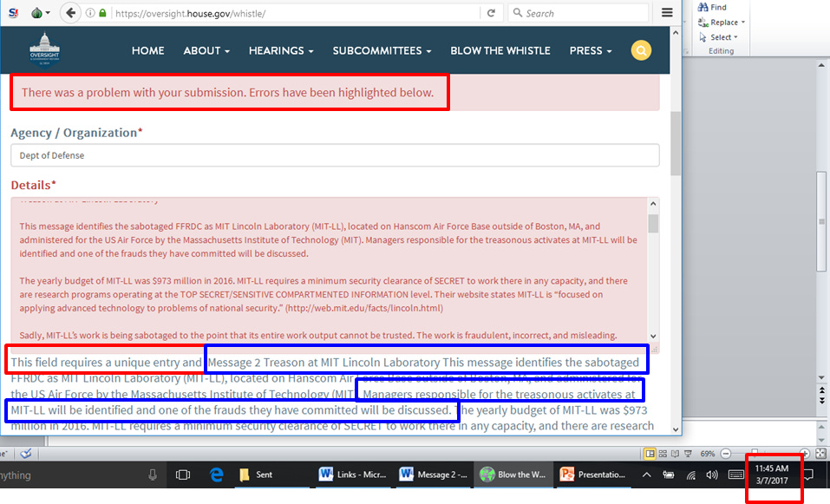Click the S! extension icon in browser toolbar
The width and height of the screenshot is (830, 504).
13,13
